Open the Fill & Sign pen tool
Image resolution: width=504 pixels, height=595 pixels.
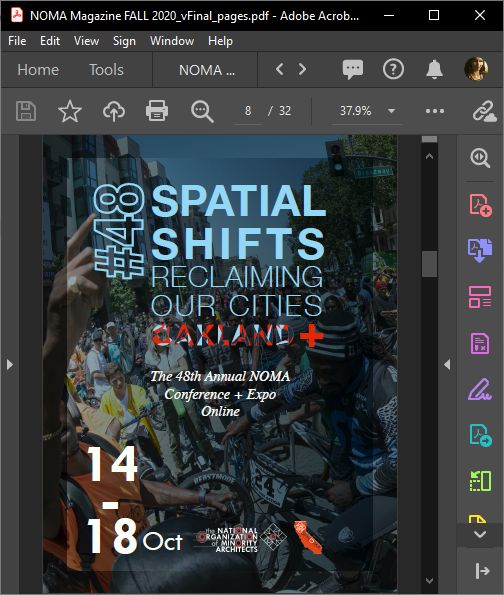tap(480, 389)
